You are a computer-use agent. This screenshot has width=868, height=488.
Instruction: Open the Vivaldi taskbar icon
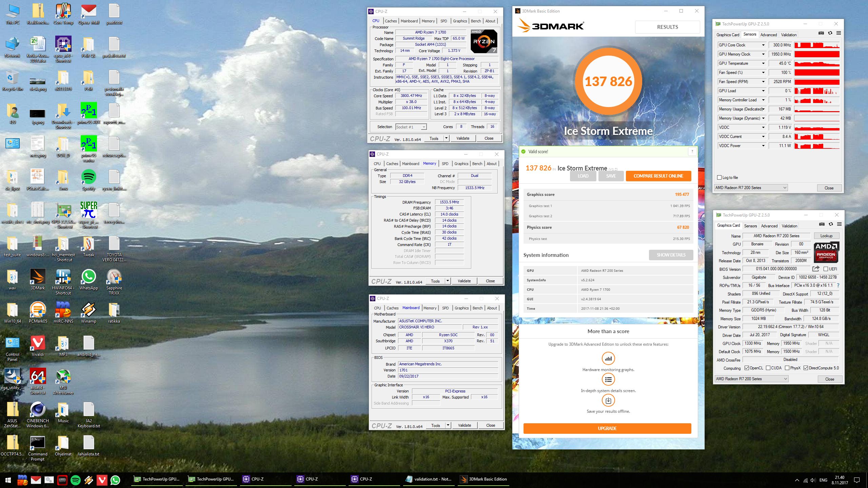tap(102, 480)
